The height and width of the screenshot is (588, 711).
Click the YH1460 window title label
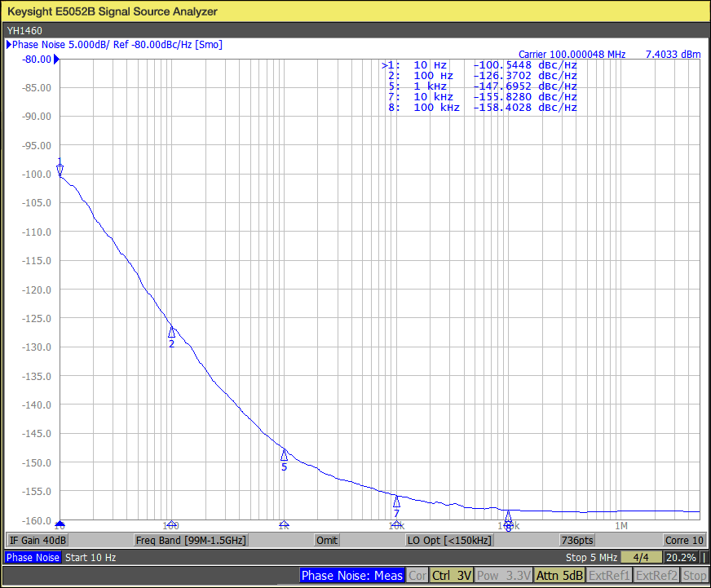tap(24, 31)
